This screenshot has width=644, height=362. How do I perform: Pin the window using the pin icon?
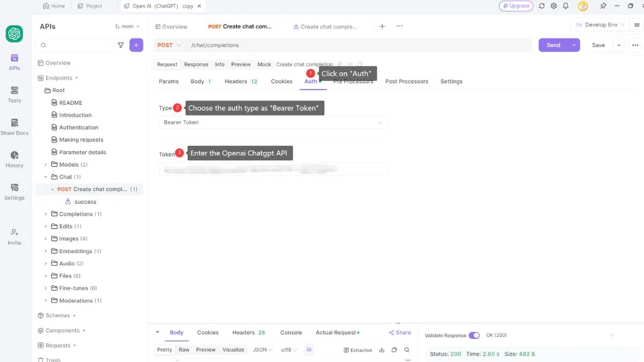pos(603,5)
